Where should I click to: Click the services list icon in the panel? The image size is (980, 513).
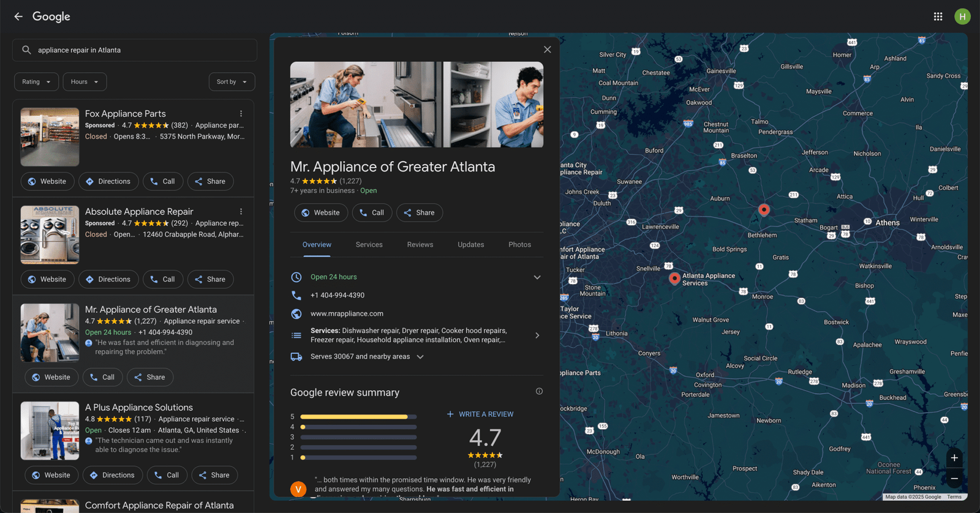(x=296, y=335)
